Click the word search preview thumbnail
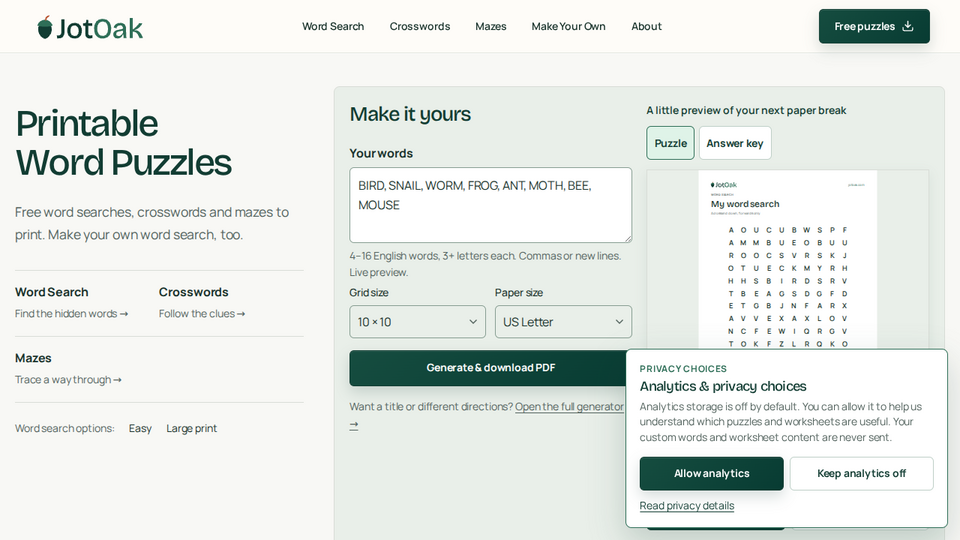The height and width of the screenshot is (540, 960). (787, 260)
